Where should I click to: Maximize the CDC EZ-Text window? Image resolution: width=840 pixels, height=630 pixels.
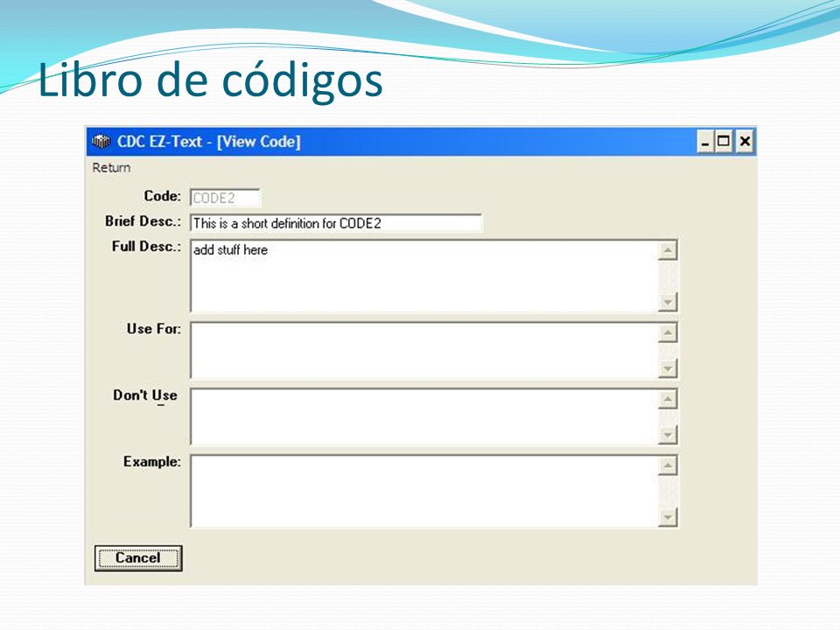click(x=724, y=142)
